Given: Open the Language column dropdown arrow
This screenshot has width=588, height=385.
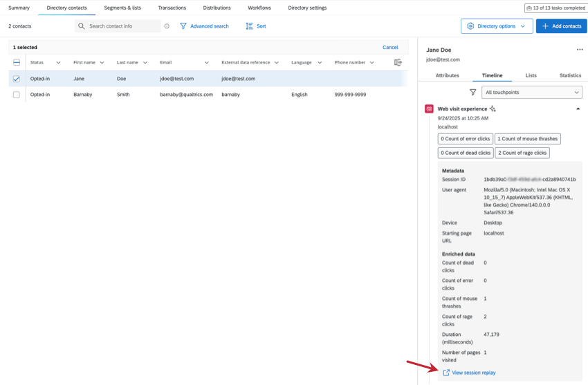Looking at the screenshot, I should click(320, 62).
